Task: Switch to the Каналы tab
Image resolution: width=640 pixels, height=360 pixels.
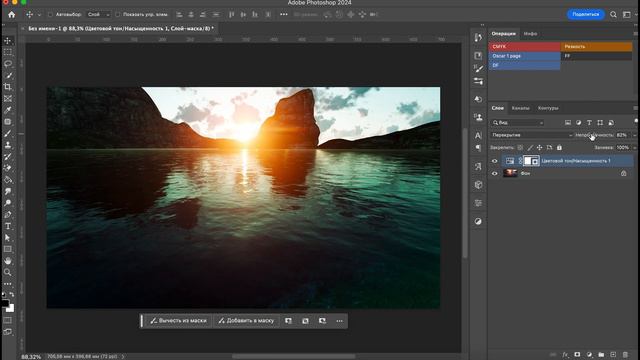Action: pos(520,108)
